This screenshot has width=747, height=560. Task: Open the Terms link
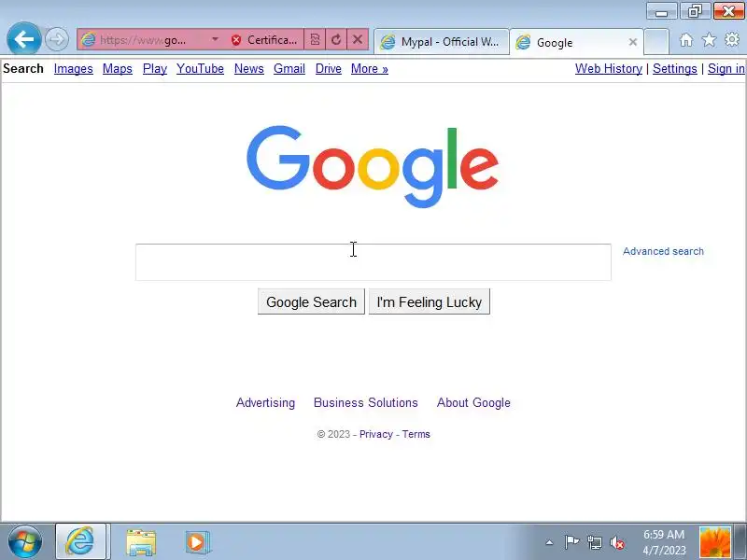[416, 434]
